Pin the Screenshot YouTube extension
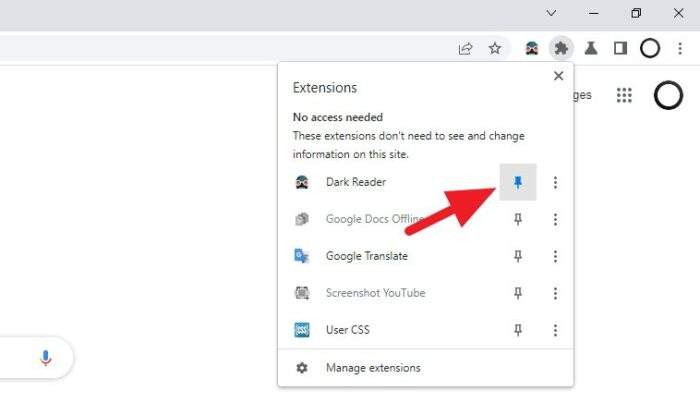Viewport: 700px width, 403px height. [x=517, y=293]
